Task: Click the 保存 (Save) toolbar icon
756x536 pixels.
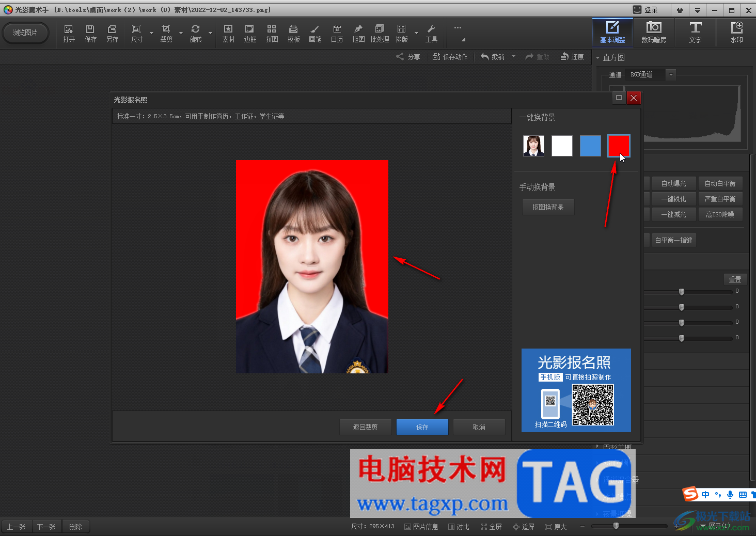Action: click(90, 34)
